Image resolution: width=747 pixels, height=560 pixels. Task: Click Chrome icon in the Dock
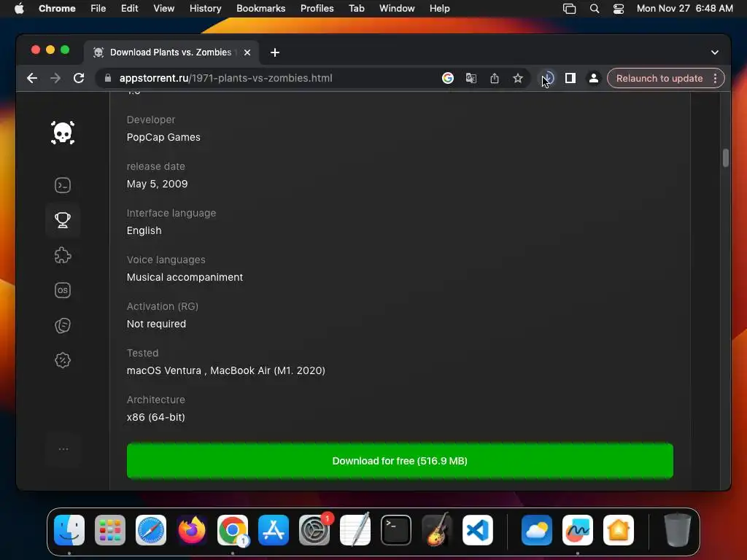pyautogui.click(x=233, y=530)
